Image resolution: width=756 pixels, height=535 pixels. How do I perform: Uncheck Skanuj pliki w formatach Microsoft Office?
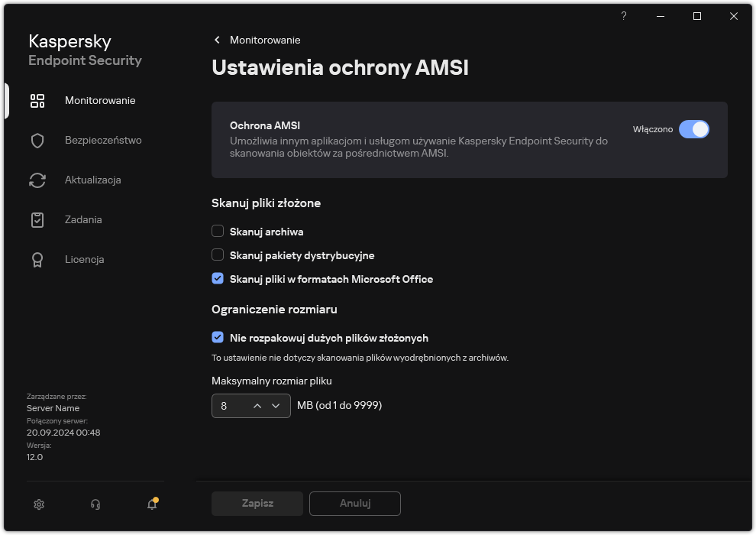(218, 279)
